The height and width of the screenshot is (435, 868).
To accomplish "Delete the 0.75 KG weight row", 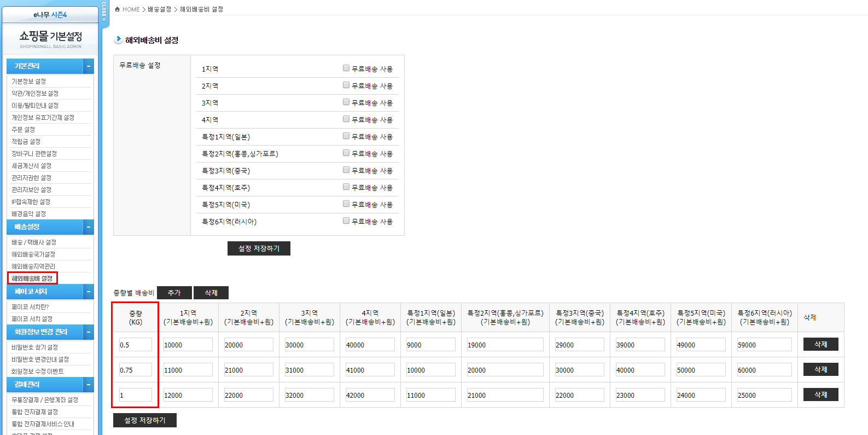I will [820, 369].
